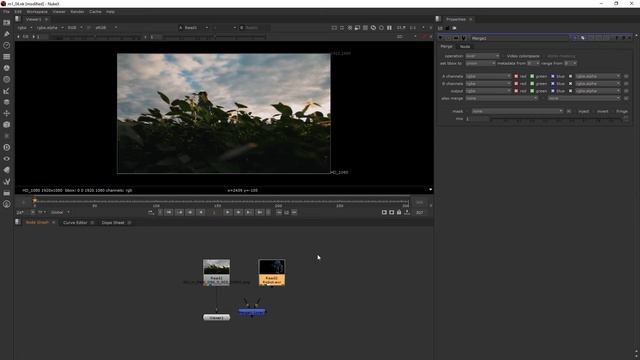
Task: Open the set bbox to dropdown
Action: click(x=480, y=63)
